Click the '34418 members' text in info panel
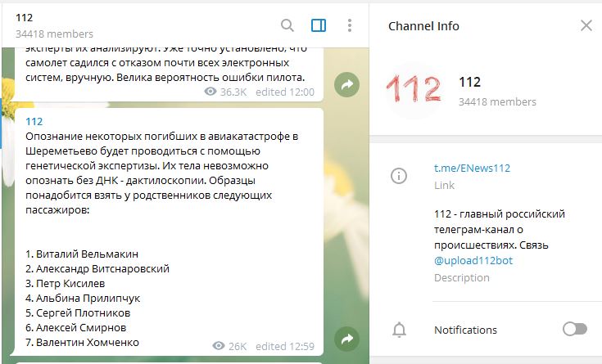The height and width of the screenshot is (364, 602). point(497,102)
